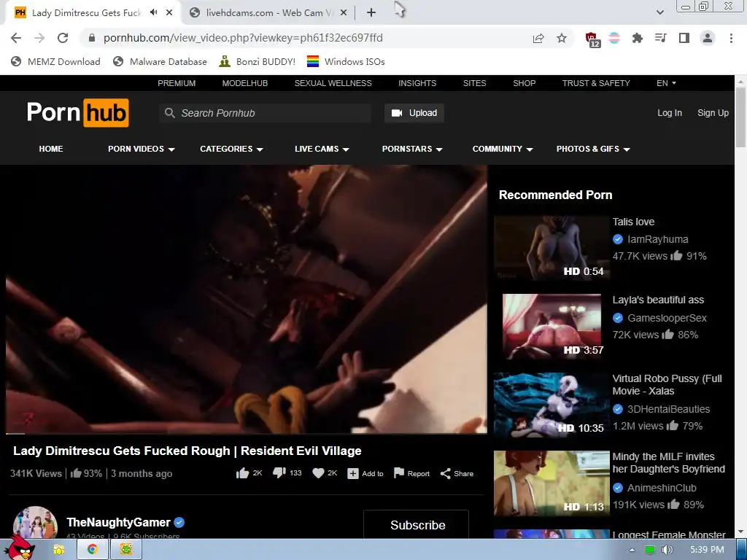The width and height of the screenshot is (747, 560).
Task: Expand the LIVE CAMS dropdown menu
Action: point(322,149)
